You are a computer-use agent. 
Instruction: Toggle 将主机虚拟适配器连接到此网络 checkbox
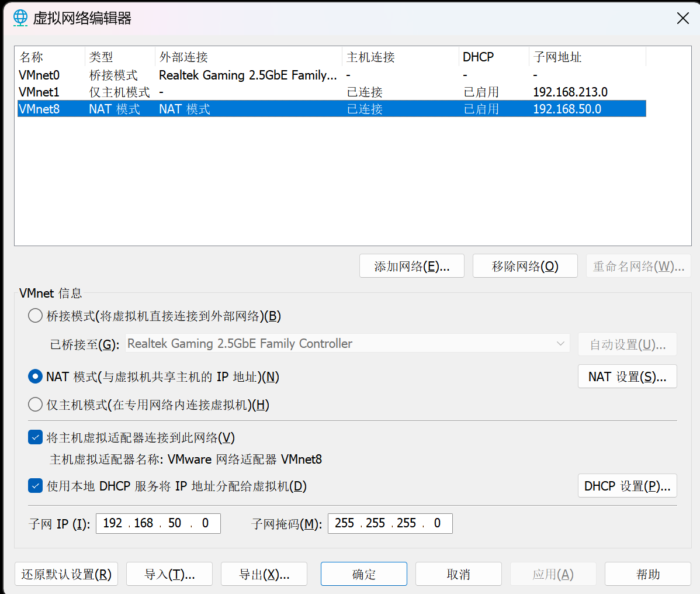click(x=36, y=437)
